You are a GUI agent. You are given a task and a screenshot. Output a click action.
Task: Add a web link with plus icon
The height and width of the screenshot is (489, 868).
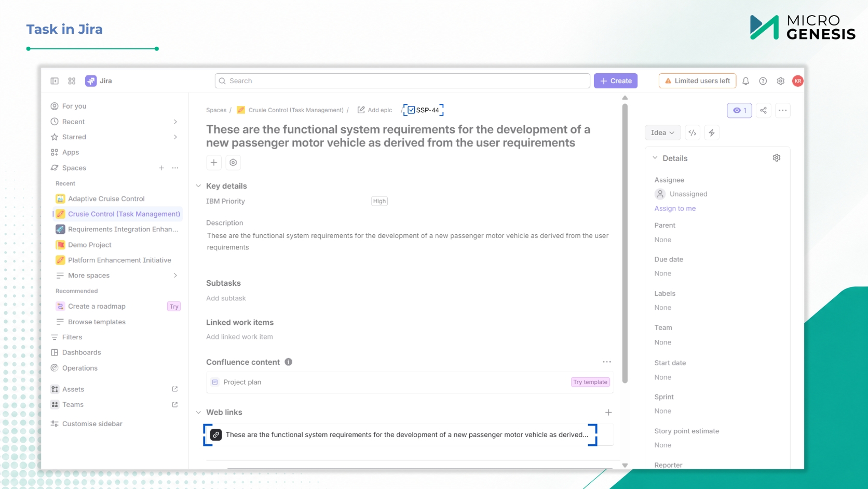coord(608,413)
